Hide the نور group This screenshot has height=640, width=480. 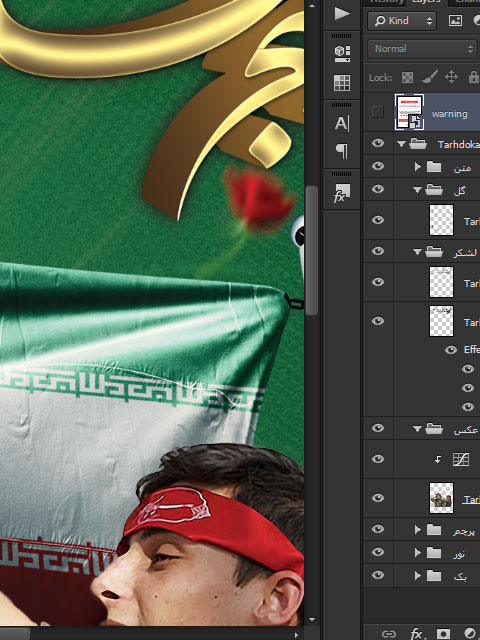pos(378,552)
